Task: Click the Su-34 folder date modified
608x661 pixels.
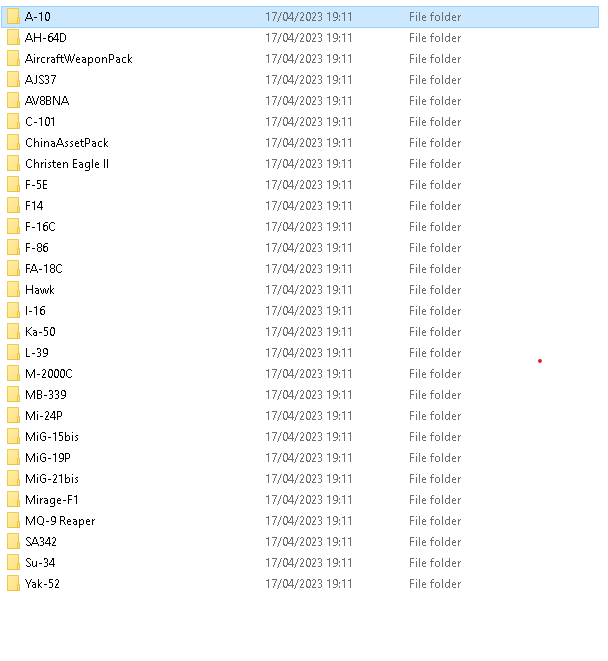Action: tap(309, 563)
